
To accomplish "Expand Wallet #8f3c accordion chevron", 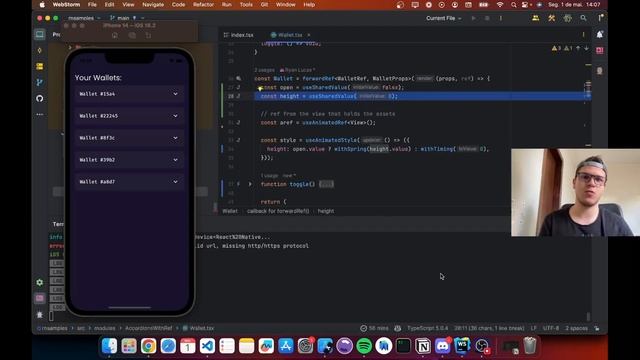I will tap(176, 138).
